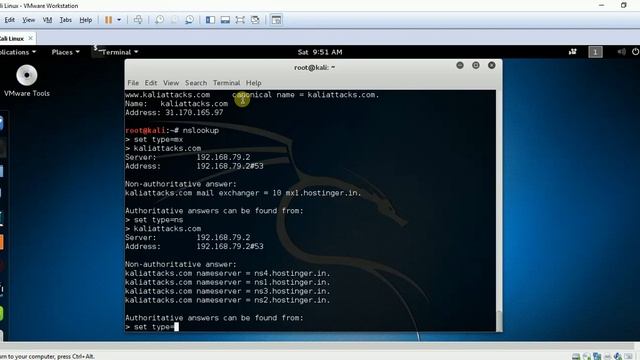This screenshot has width=640, height=360.
Task: Toggle the thumbnail bar icon
Action: 225,20
